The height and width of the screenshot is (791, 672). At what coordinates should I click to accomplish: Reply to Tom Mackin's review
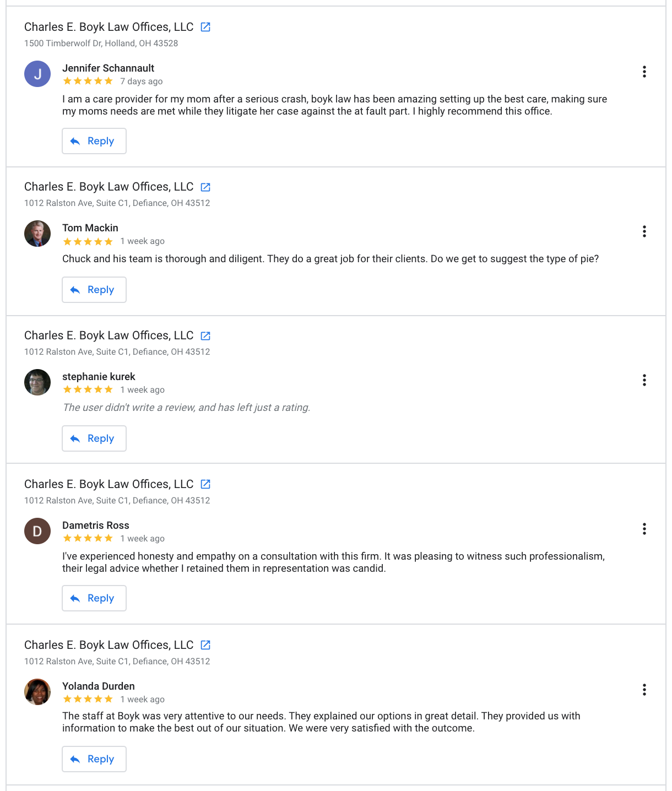click(x=94, y=290)
